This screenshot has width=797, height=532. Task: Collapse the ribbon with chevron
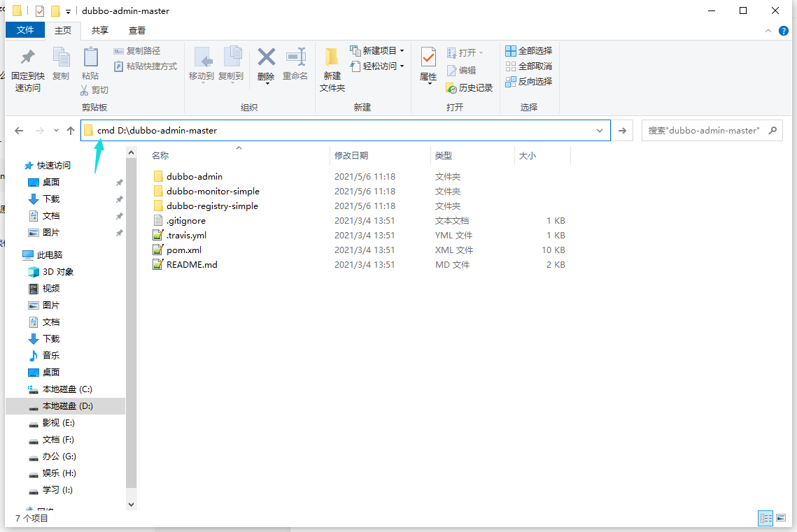768,31
